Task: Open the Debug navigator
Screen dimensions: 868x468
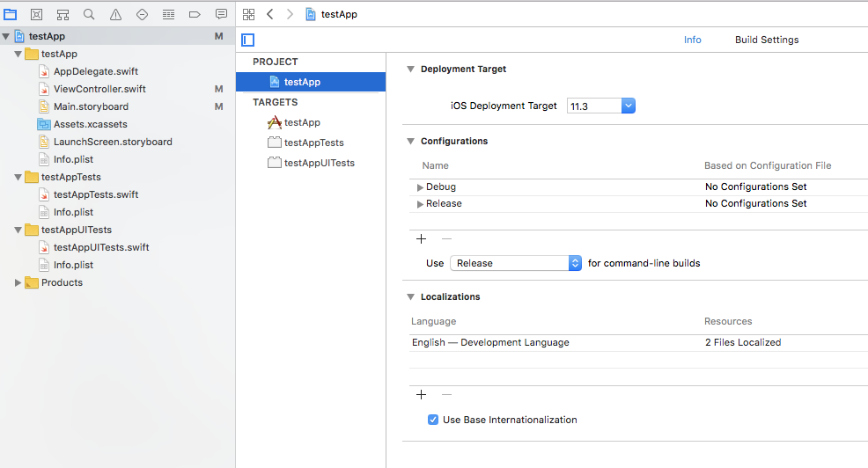Action: pyautogui.click(x=168, y=14)
